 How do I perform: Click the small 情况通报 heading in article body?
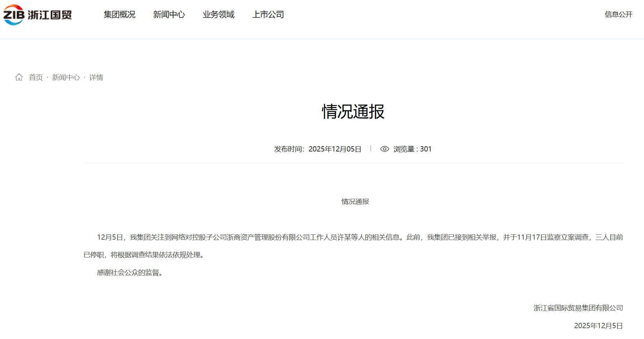click(x=355, y=202)
